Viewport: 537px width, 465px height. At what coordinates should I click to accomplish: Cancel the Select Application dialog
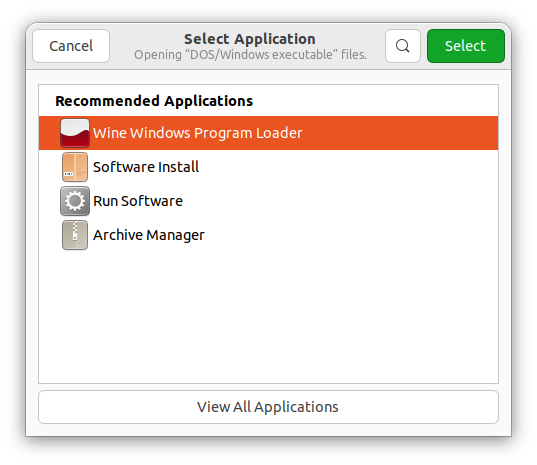[71, 46]
